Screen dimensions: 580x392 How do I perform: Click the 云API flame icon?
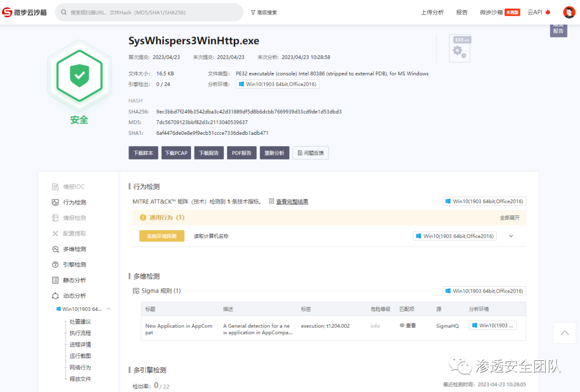[548, 12]
